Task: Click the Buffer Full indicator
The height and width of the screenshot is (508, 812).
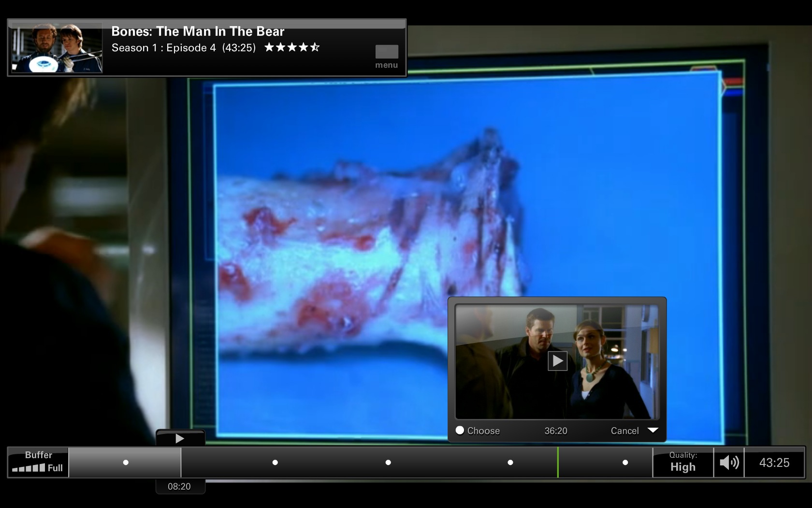Action: [x=38, y=463]
